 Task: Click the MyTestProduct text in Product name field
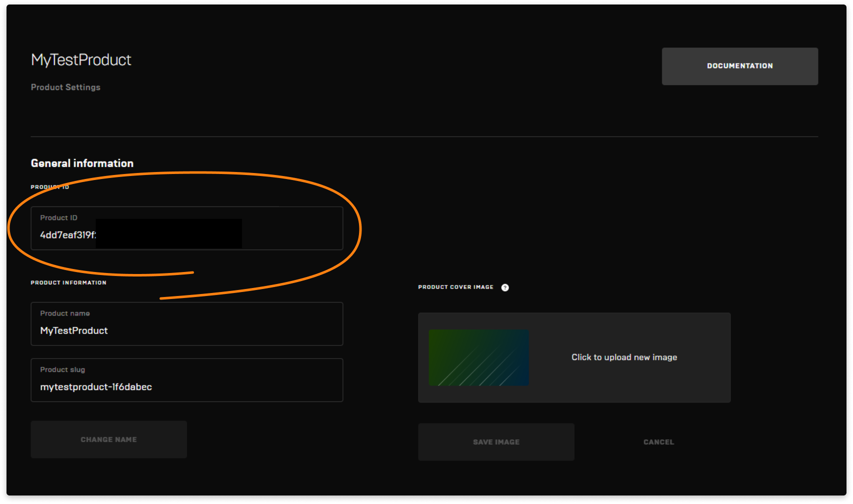click(74, 331)
